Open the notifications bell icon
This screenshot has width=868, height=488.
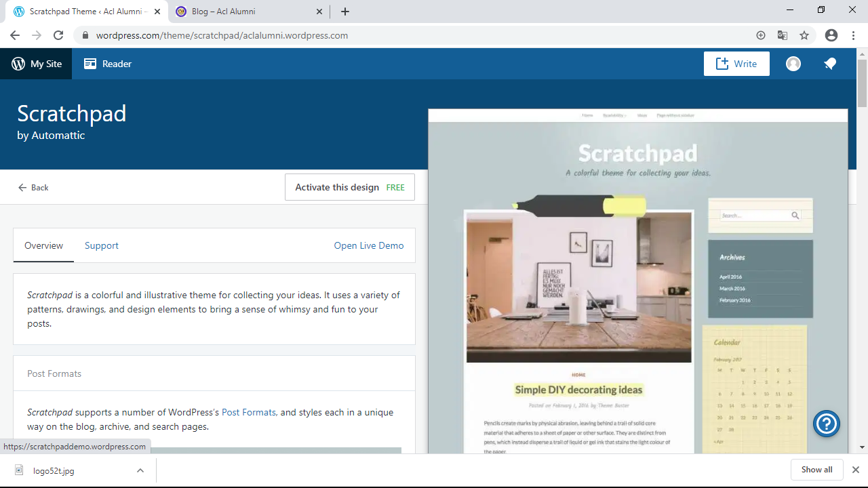[x=830, y=64]
